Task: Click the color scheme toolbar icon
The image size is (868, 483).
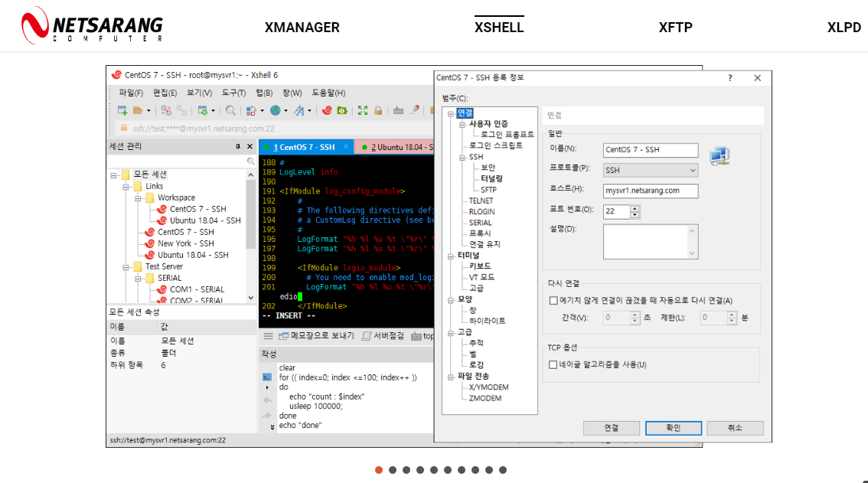Action: tap(251, 111)
